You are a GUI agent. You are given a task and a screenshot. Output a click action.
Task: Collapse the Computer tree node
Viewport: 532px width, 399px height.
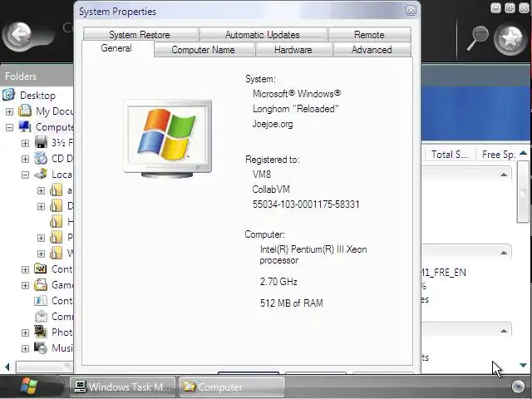[9, 127]
